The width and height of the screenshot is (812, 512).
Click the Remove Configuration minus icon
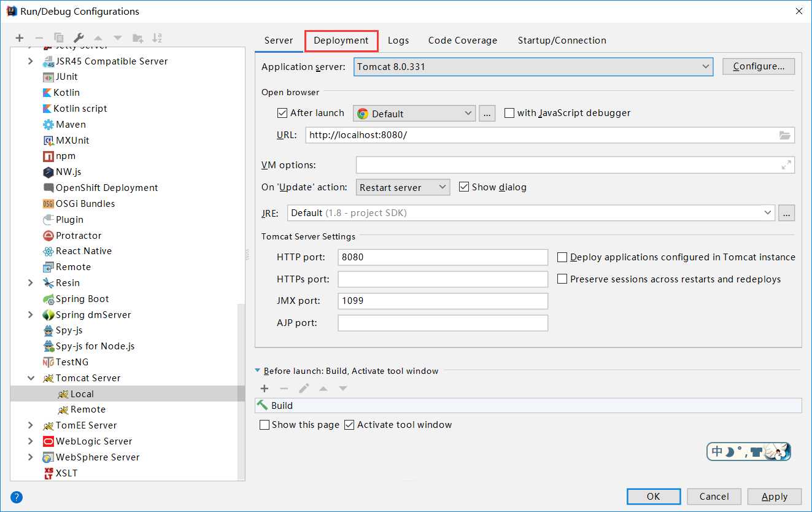(39, 38)
